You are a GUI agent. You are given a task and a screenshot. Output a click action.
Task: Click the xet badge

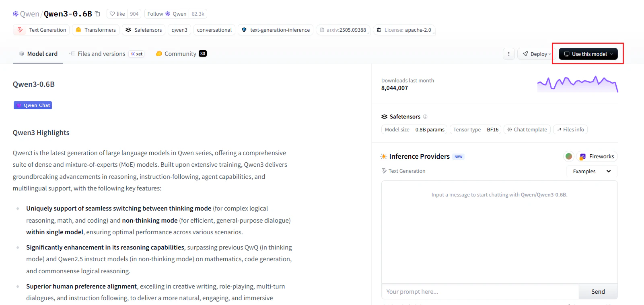tap(137, 54)
